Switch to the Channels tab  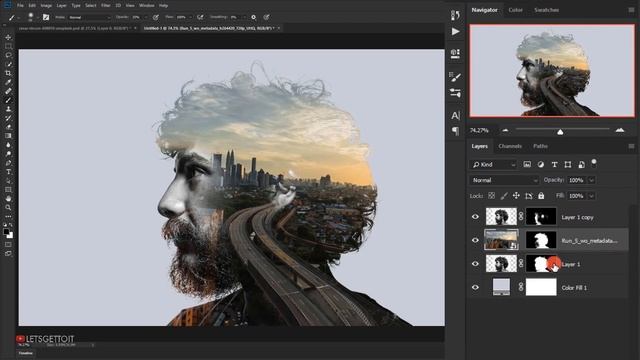click(x=510, y=146)
